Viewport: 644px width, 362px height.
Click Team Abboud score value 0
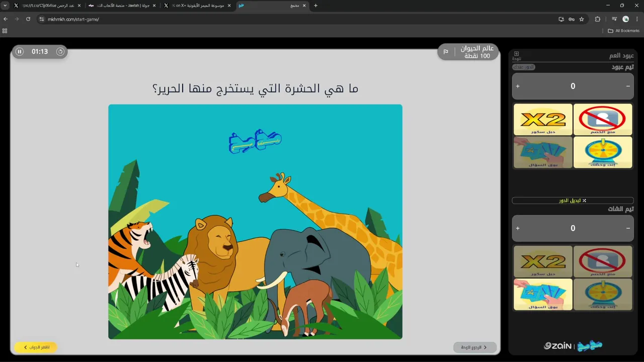click(x=573, y=86)
